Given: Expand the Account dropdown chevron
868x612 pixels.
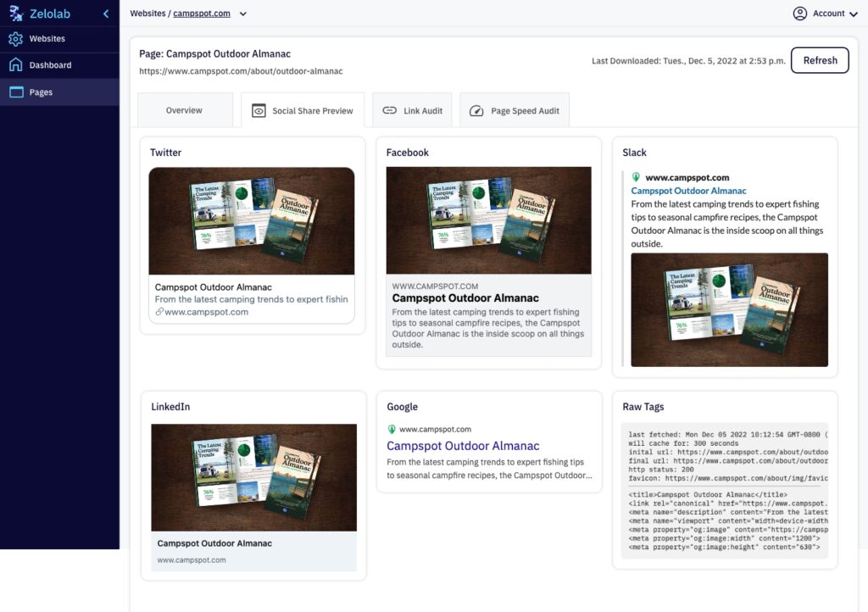Looking at the screenshot, I should coord(853,14).
